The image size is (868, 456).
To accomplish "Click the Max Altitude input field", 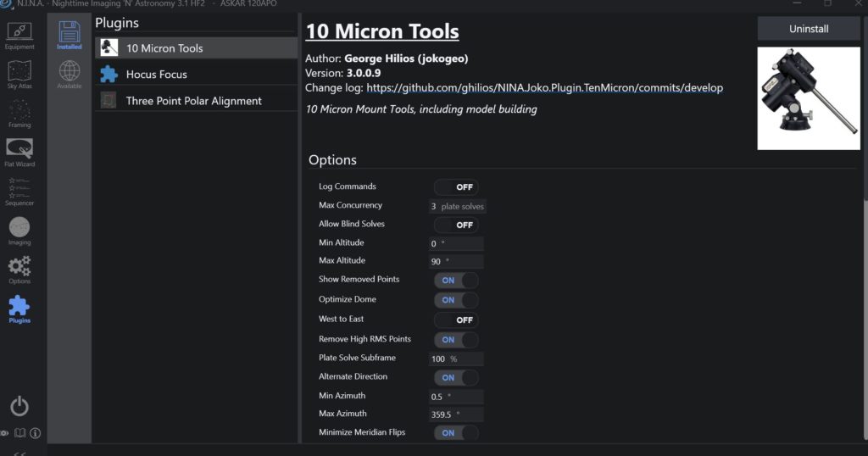I will point(456,262).
